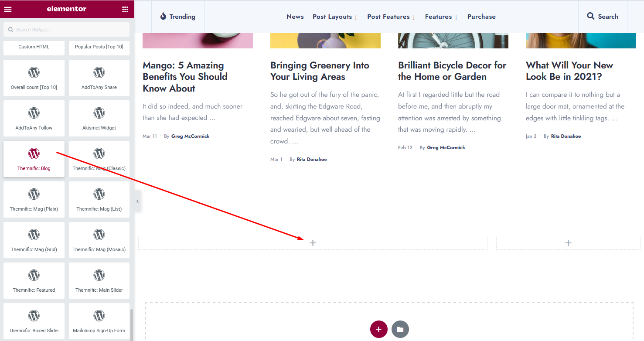Open the Brilliant Bicycle Decor post thumbnail
The image size is (644, 341).
click(x=453, y=41)
